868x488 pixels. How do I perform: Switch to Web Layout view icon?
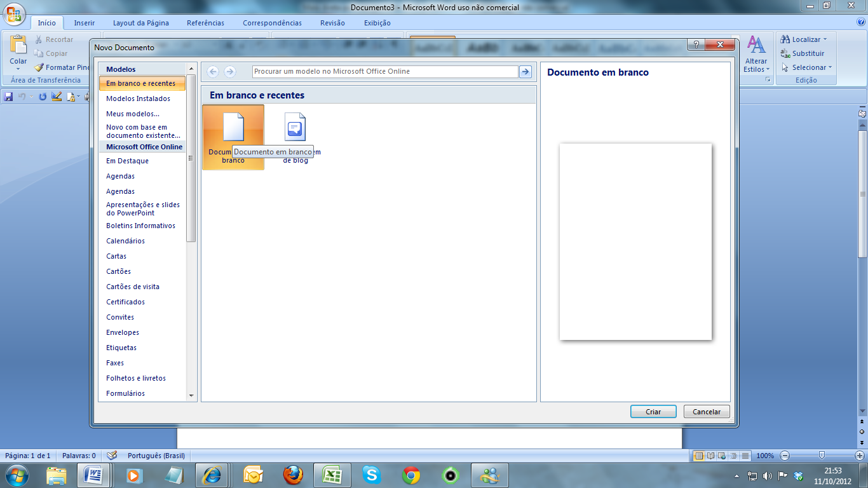722,456
